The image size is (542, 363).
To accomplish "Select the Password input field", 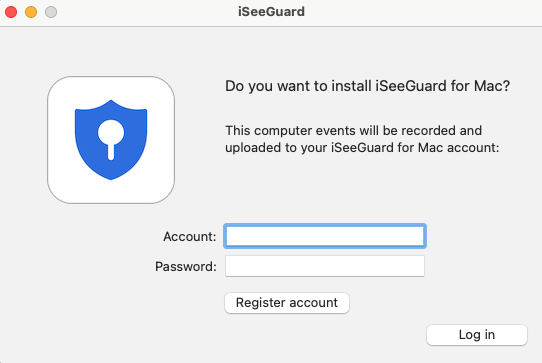I will [325, 266].
